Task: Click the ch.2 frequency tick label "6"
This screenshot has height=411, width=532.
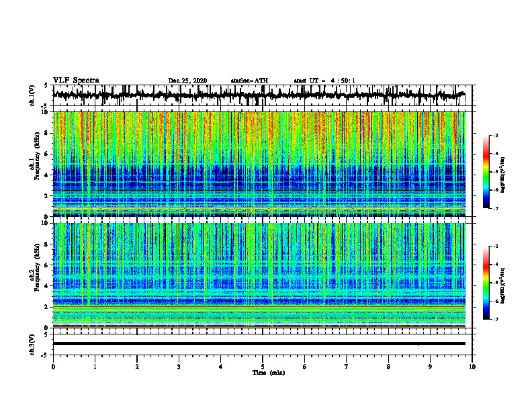Action: (48, 265)
